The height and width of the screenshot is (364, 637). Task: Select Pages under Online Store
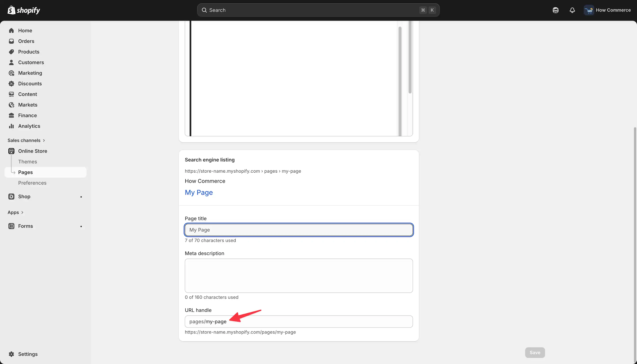coord(46,172)
